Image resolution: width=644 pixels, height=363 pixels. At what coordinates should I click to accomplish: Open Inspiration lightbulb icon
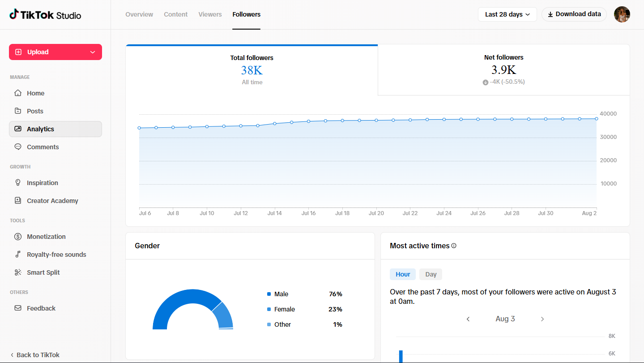point(18,183)
